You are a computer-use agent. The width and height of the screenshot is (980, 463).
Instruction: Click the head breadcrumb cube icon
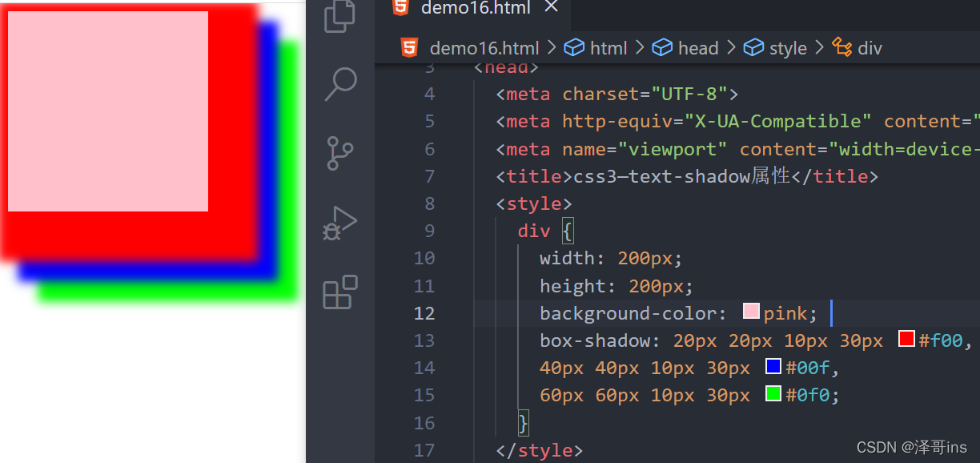661,48
